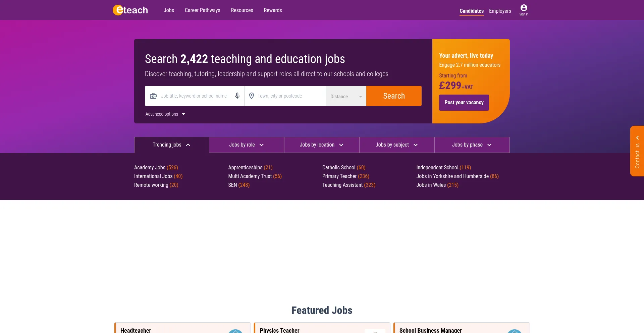644x333 pixels.
Task: Click Post your vacancy button
Action: 464,103
